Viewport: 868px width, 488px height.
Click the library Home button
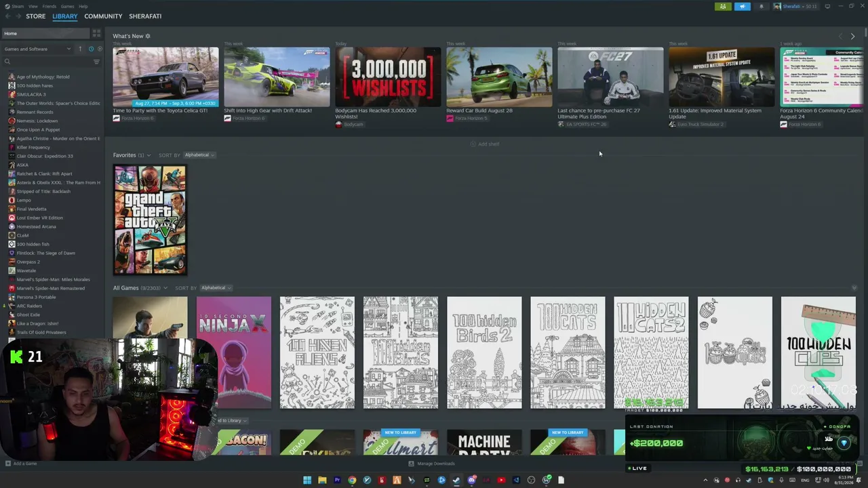click(45, 33)
